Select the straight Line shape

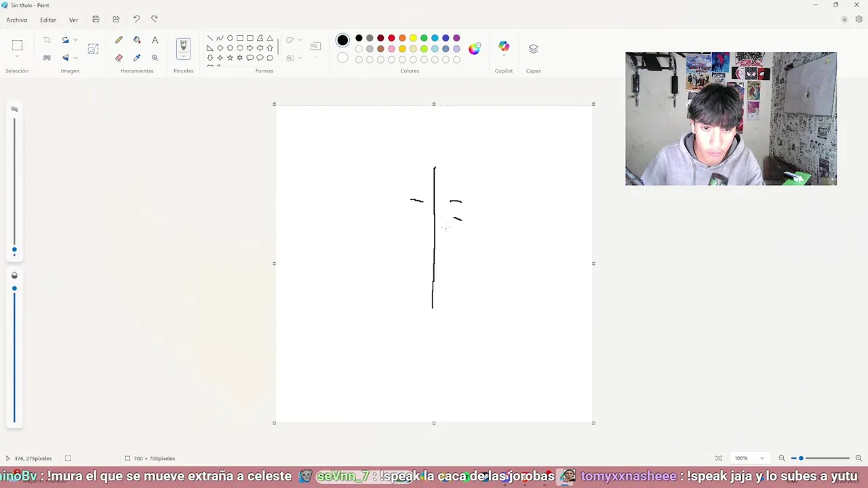coord(210,38)
